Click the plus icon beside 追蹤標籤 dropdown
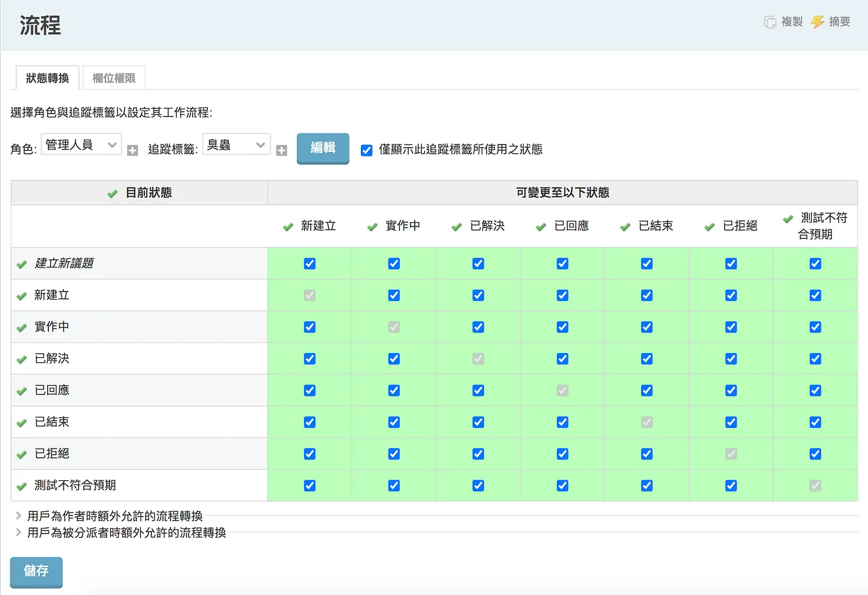The height and width of the screenshot is (595, 868). click(281, 151)
